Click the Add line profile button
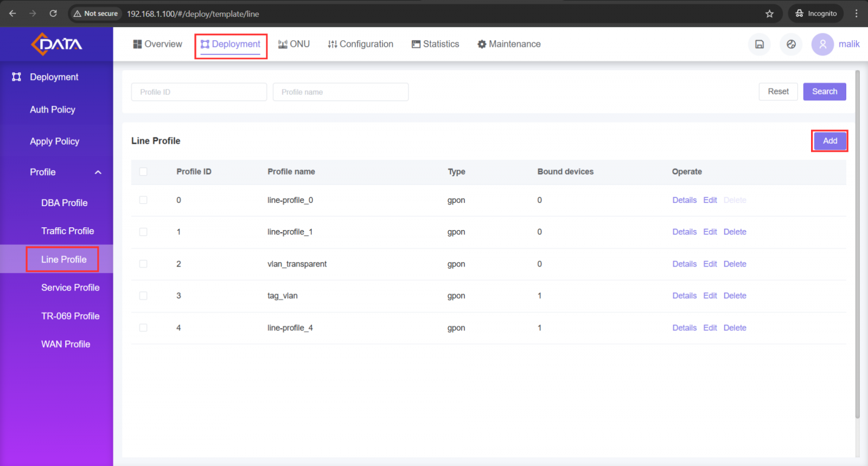Screen dimensions: 868x466 (x=829, y=141)
